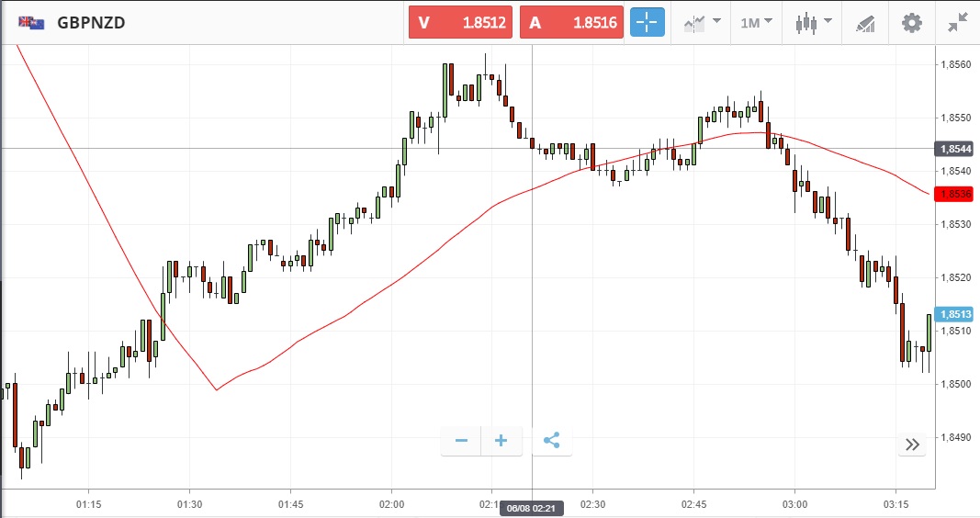
Task: Click the collapse chart arrows icon
Action: [959, 23]
